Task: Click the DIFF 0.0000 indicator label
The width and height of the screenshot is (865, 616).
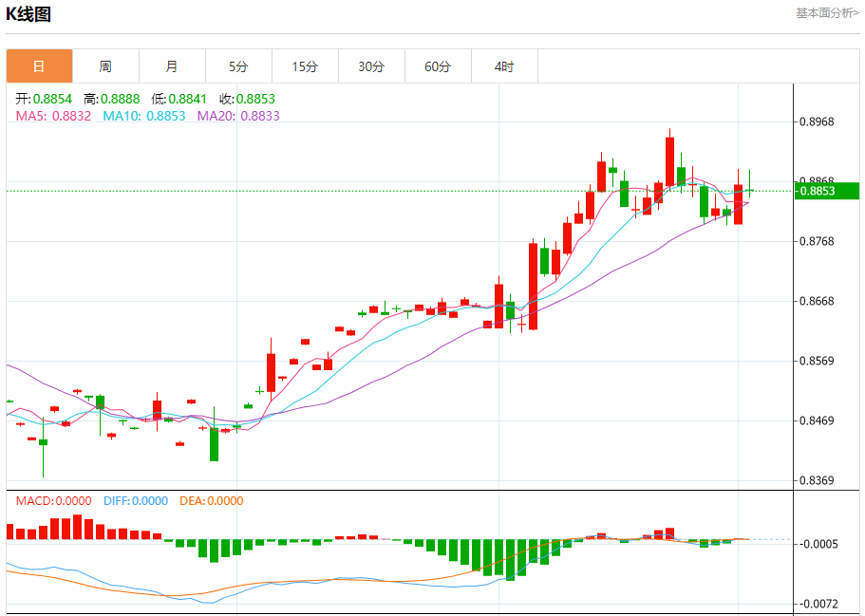Action: (x=136, y=501)
